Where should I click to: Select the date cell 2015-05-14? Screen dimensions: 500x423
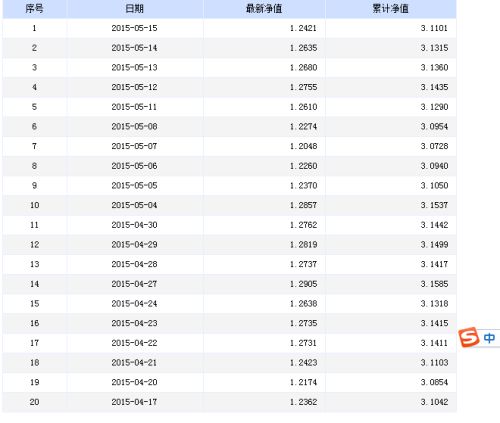click(134, 48)
